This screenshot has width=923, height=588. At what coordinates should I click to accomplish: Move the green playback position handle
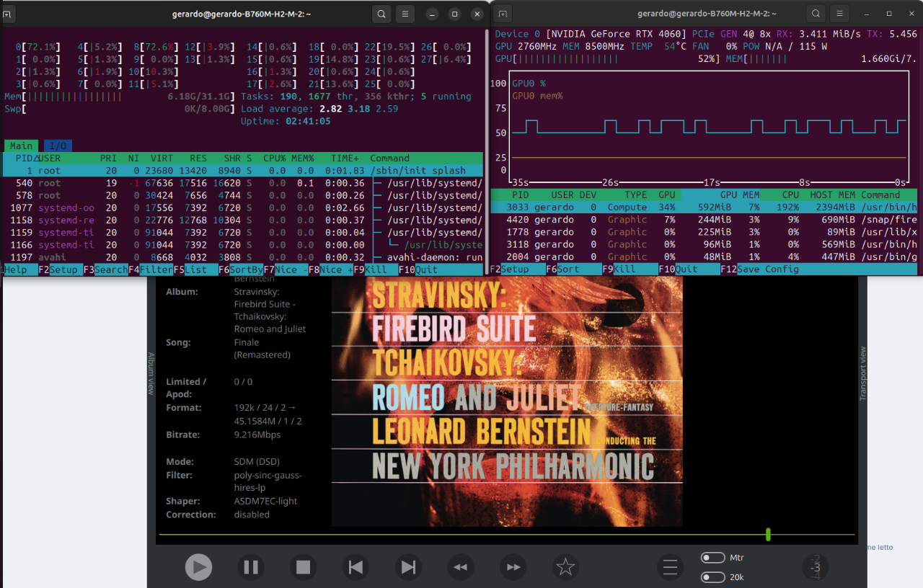[768, 534]
